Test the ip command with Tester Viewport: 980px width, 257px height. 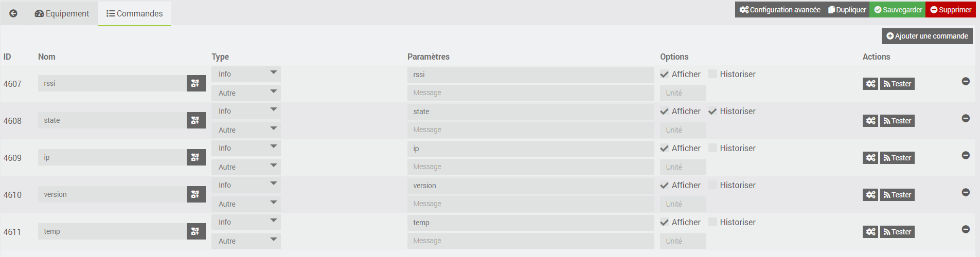[897, 158]
